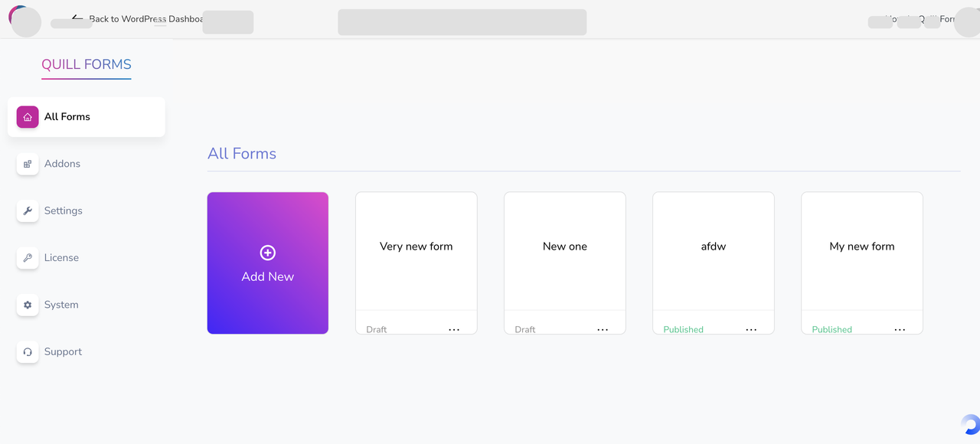Viewport: 980px width, 444px height.
Task: Click Back to WordPress Dashboard link
Action: pos(138,18)
